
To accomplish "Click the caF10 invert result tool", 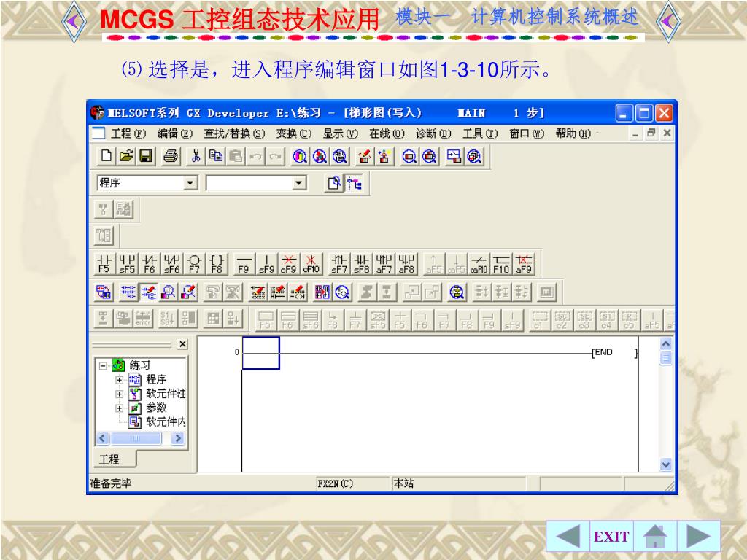I will pos(479,264).
